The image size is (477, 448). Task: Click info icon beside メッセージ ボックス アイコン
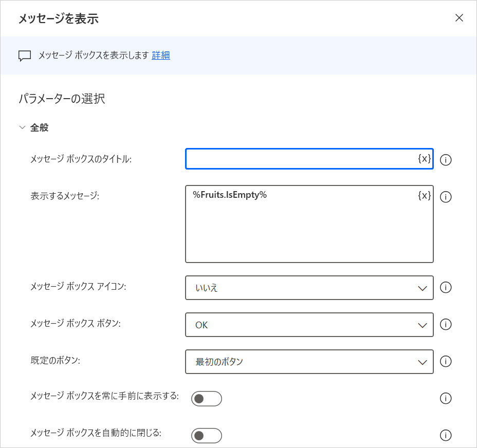446,288
